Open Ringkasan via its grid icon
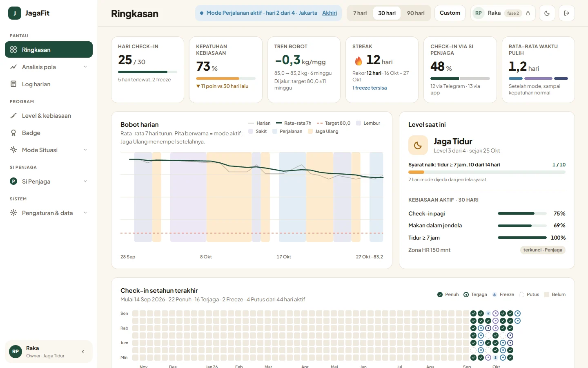The width and height of the screenshot is (588, 368). (13, 49)
